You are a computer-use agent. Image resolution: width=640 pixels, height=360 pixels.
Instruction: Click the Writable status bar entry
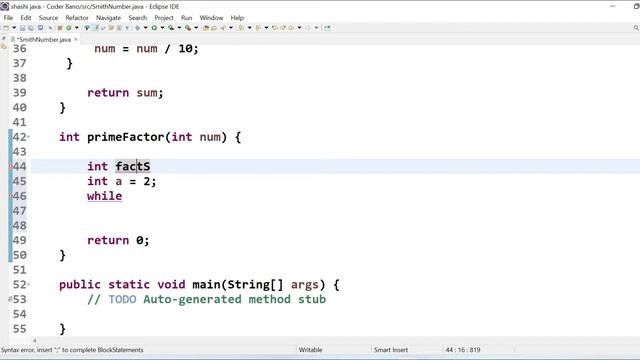(x=310, y=350)
